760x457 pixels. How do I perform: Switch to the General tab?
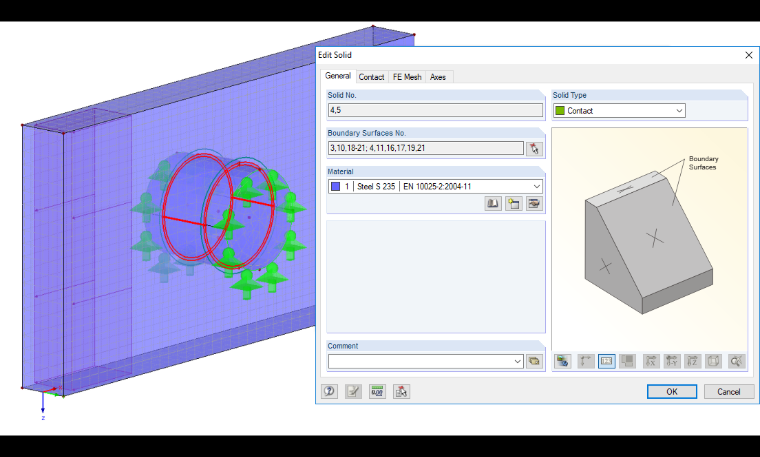tap(338, 76)
